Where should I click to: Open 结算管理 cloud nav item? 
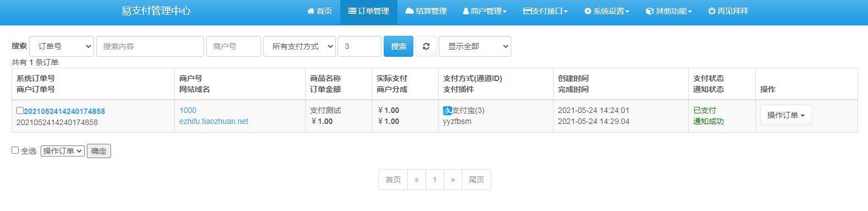point(426,11)
